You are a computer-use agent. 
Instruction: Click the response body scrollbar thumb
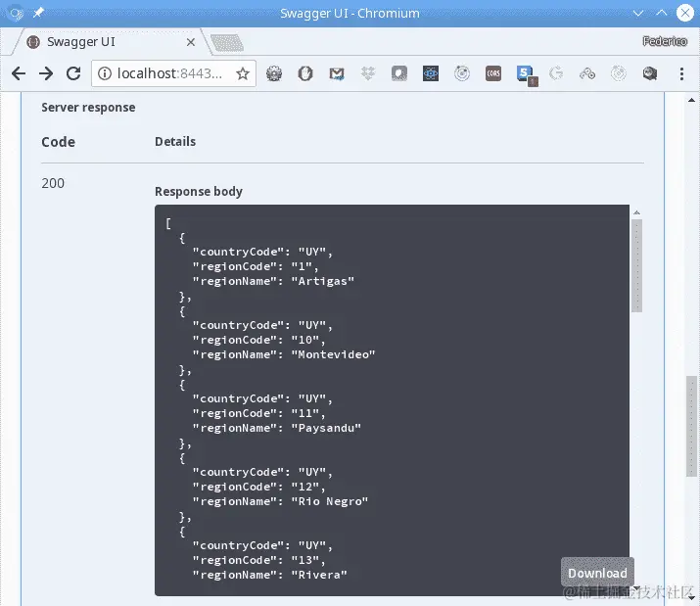click(x=636, y=265)
